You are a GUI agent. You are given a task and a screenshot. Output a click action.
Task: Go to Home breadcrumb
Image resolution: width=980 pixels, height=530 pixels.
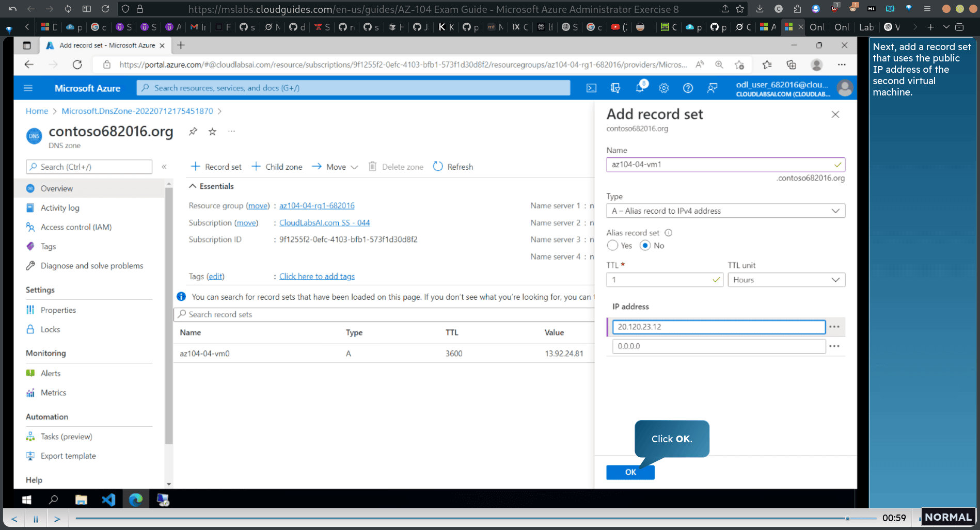(37, 111)
